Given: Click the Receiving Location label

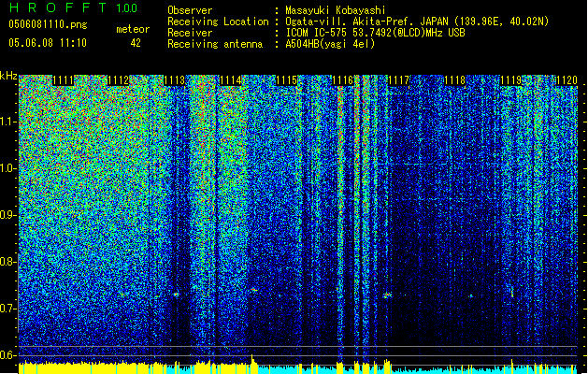Looking at the screenshot, I should pyautogui.click(x=218, y=22).
